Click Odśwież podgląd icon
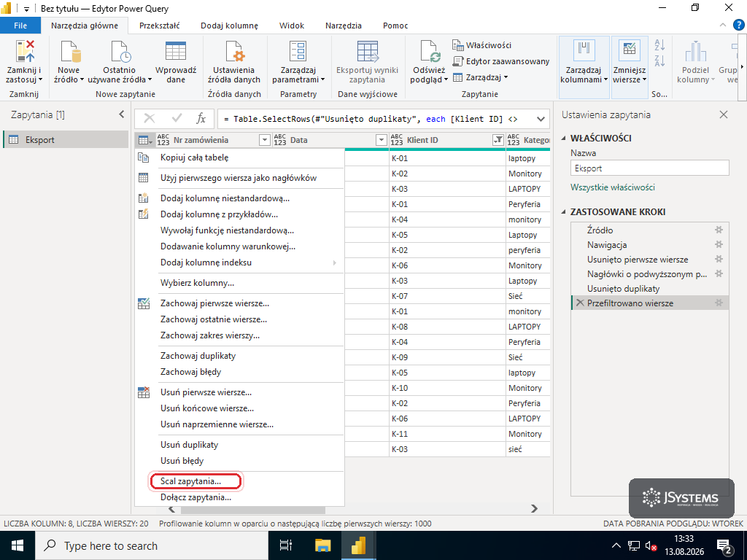Image resolution: width=747 pixels, height=560 pixels. pos(430,52)
